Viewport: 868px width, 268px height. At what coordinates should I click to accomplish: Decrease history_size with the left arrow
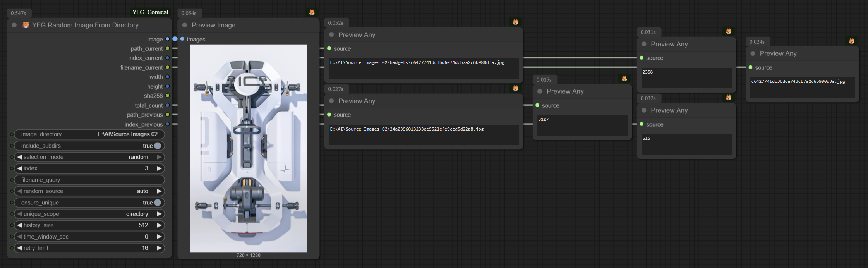[x=19, y=225]
